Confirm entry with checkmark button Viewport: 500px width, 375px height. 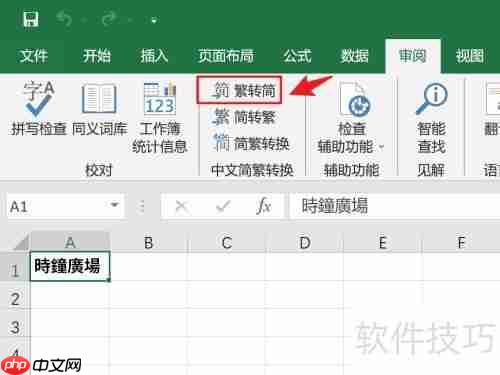(x=223, y=207)
